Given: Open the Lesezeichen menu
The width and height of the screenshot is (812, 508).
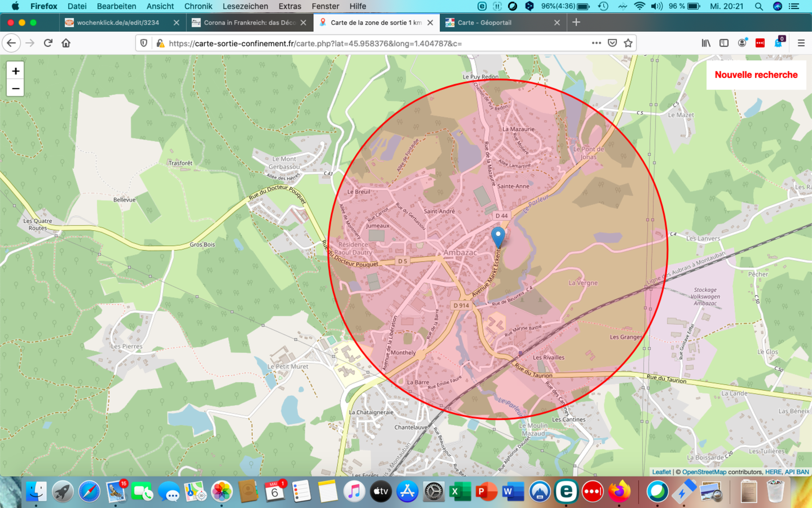Looking at the screenshot, I should pyautogui.click(x=245, y=6).
